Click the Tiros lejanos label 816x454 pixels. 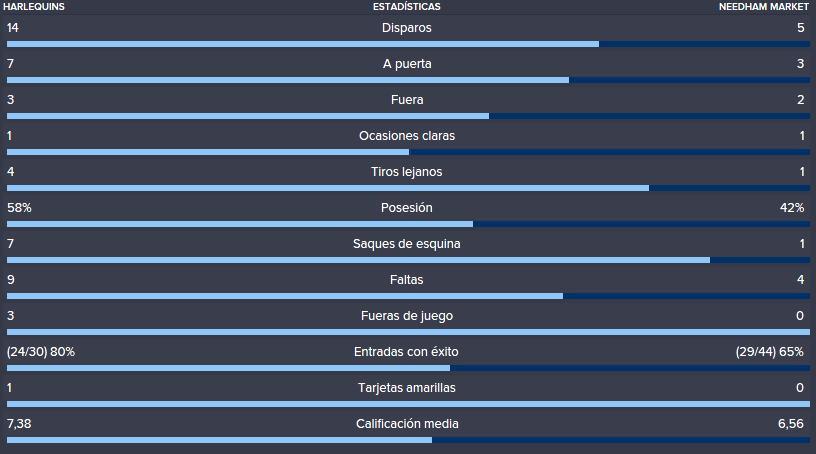click(406, 172)
